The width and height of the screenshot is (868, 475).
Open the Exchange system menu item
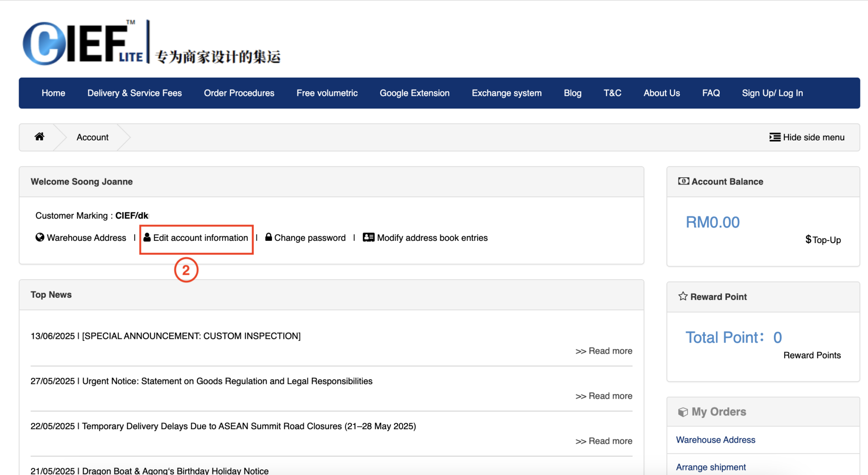(x=506, y=93)
